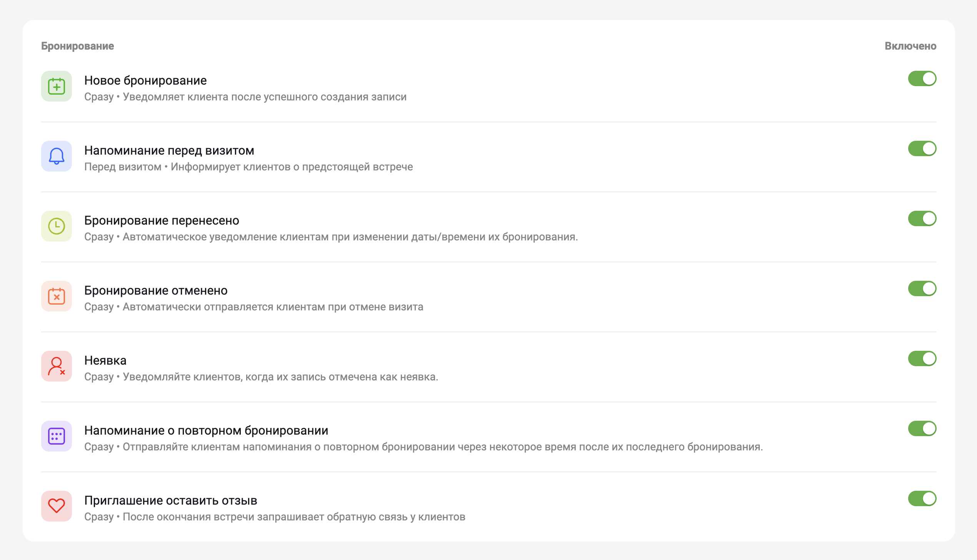Click description about напоминания после последнего бронирования

tap(443, 447)
